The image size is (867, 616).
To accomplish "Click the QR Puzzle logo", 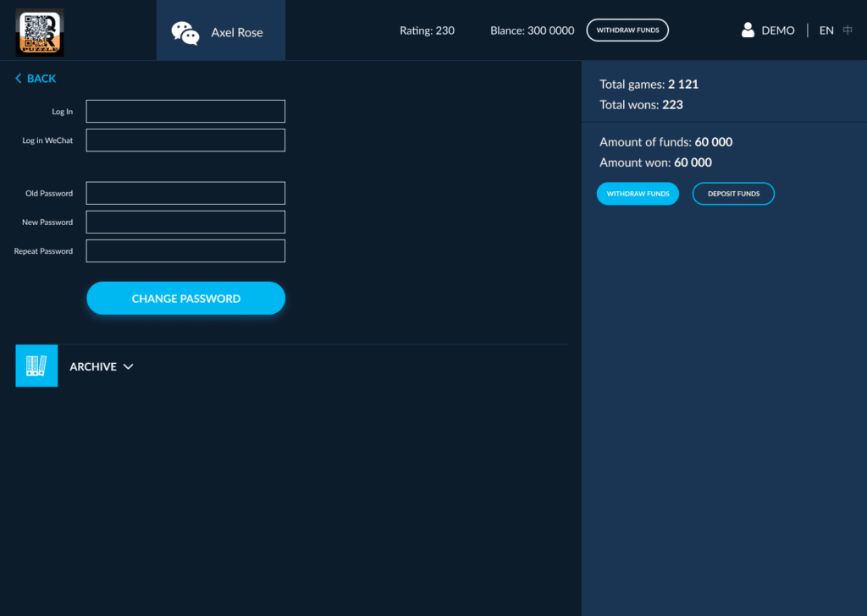I will point(39,33).
